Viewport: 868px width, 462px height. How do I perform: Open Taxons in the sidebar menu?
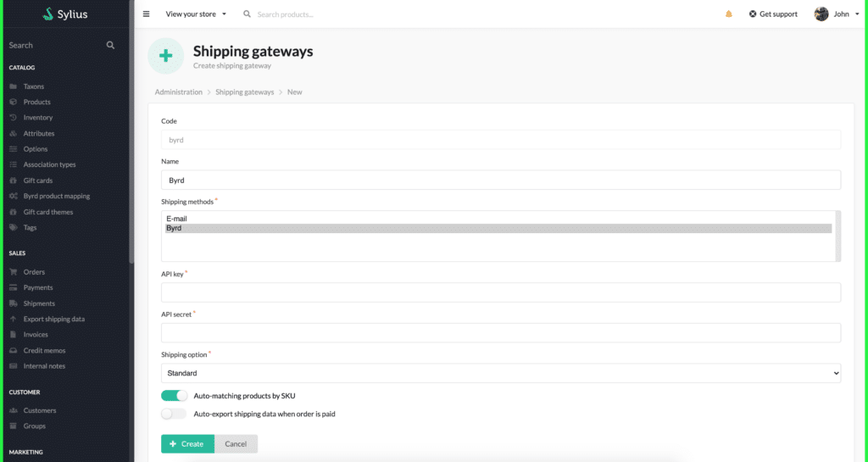coord(34,86)
